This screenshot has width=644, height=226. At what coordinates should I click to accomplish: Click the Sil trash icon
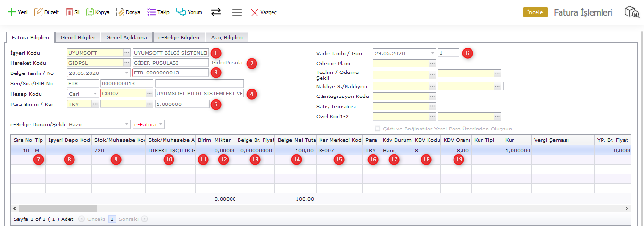[x=69, y=12]
